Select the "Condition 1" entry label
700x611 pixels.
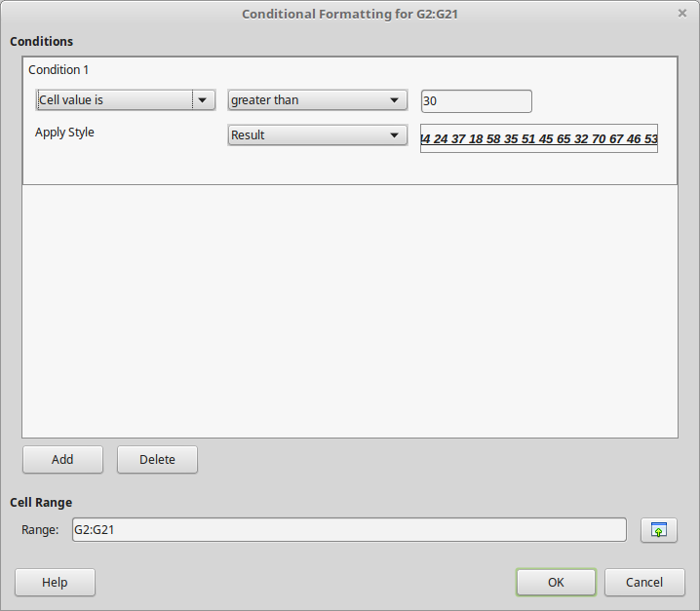coord(58,70)
